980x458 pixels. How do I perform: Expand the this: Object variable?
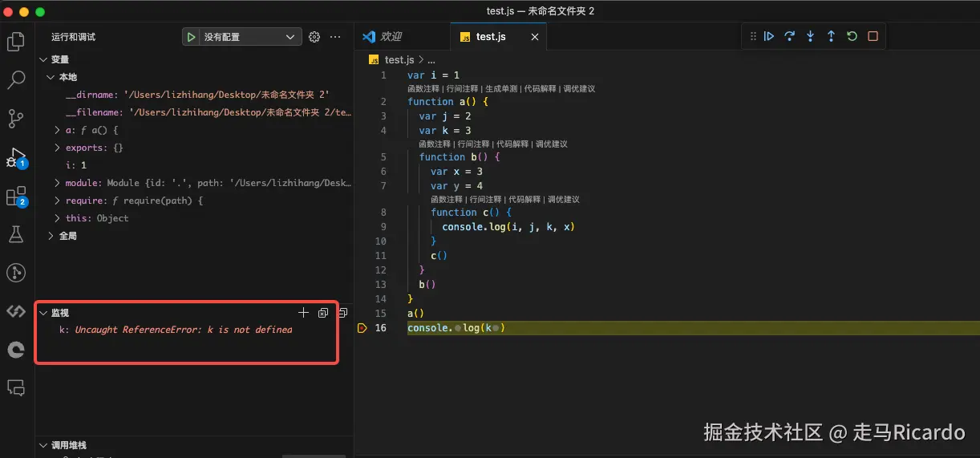click(x=58, y=218)
